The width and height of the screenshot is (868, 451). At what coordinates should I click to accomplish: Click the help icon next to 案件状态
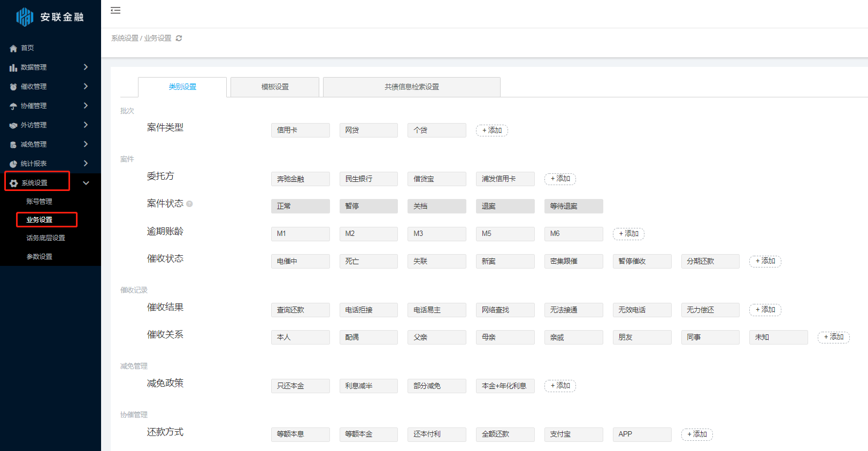[189, 204]
